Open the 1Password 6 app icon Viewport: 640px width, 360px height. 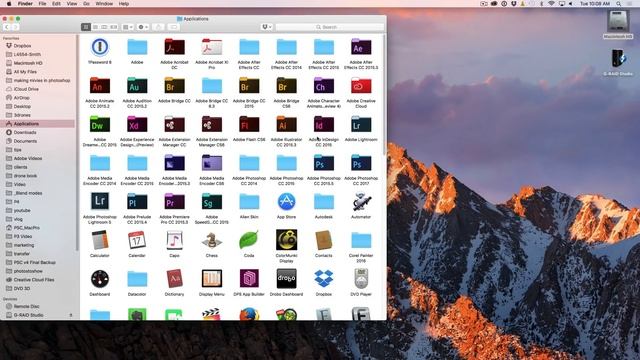pyautogui.click(x=100, y=47)
